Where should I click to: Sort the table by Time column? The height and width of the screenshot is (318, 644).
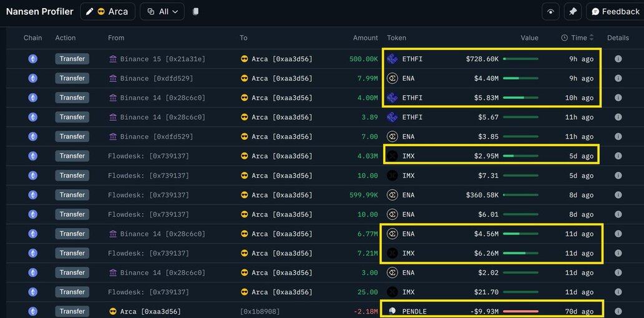click(x=578, y=38)
